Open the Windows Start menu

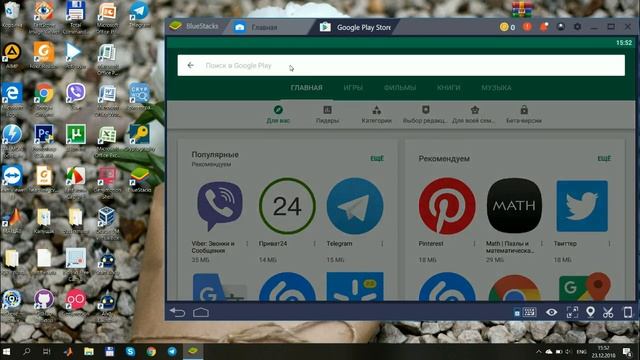click(x=6, y=351)
